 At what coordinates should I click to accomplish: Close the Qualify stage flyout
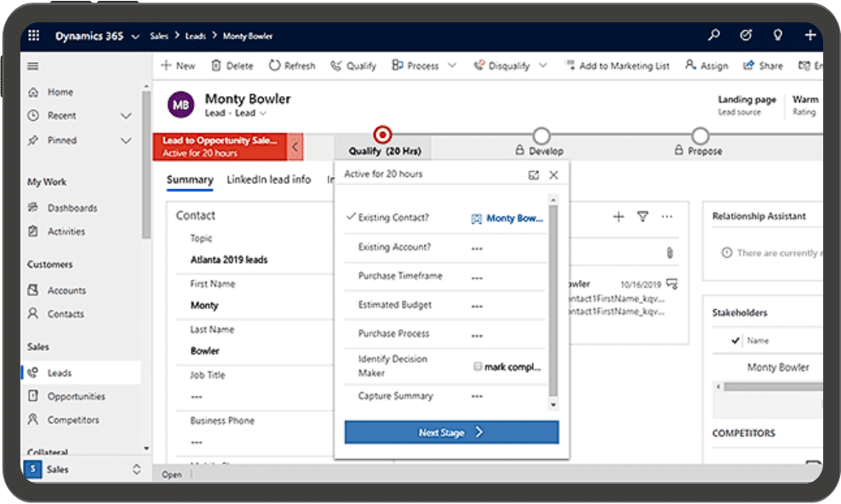tap(553, 175)
